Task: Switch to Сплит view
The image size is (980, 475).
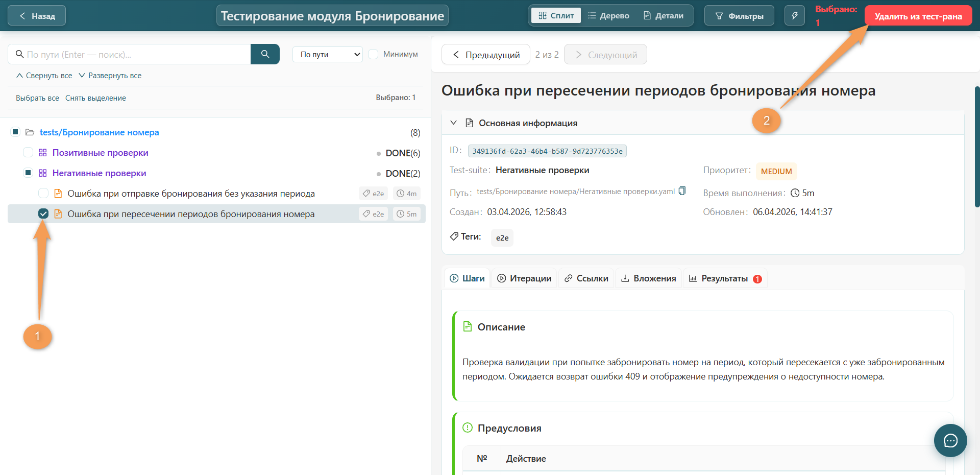Action: (556, 16)
